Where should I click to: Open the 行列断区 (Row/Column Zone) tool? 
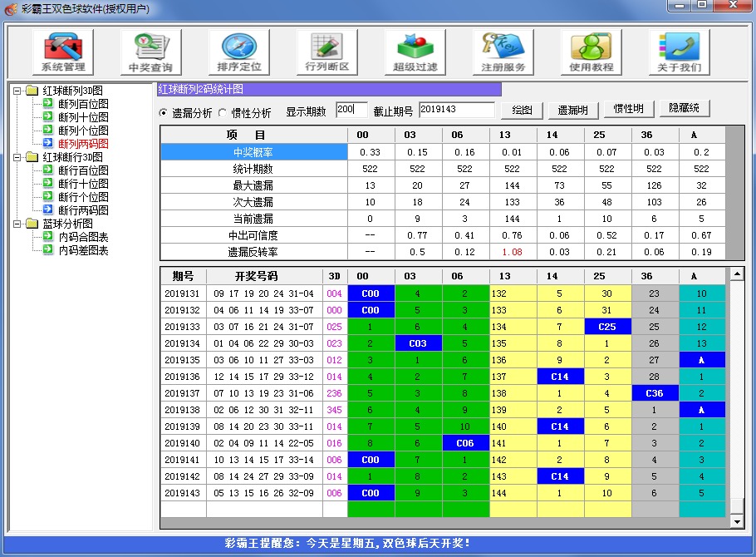pyautogui.click(x=329, y=52)
